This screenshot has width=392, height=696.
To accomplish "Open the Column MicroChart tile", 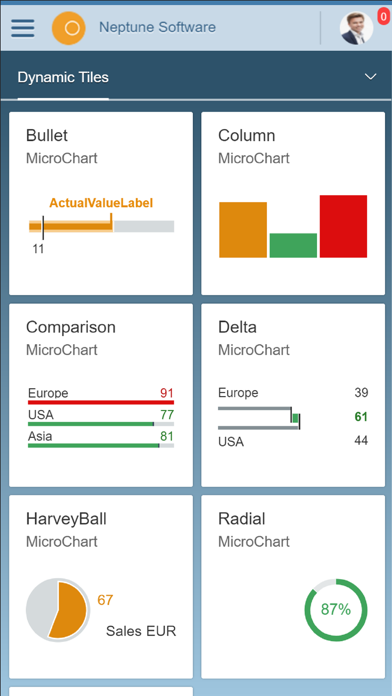I will [x=293, y=203].
